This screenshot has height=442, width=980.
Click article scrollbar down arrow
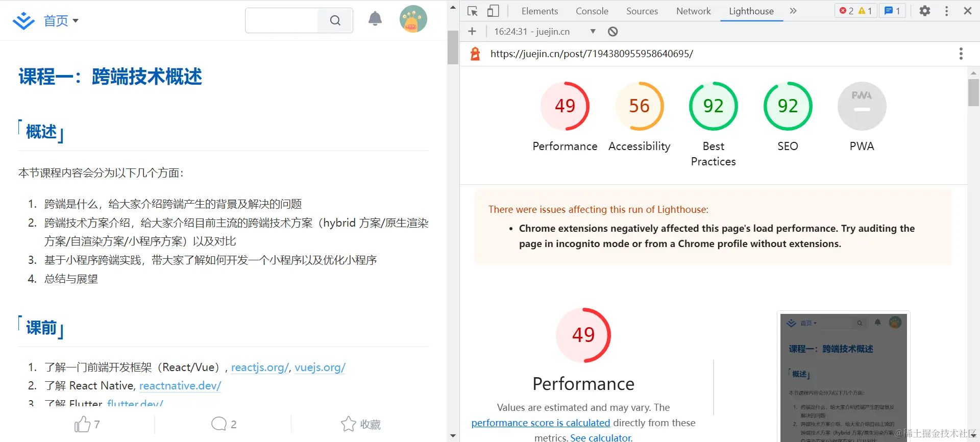[453, 436]
